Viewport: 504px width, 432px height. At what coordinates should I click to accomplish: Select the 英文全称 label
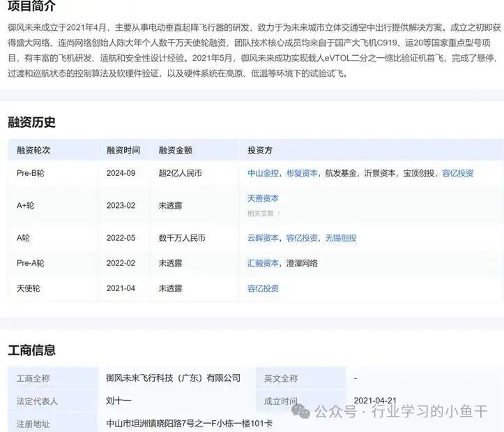point(281,378)
